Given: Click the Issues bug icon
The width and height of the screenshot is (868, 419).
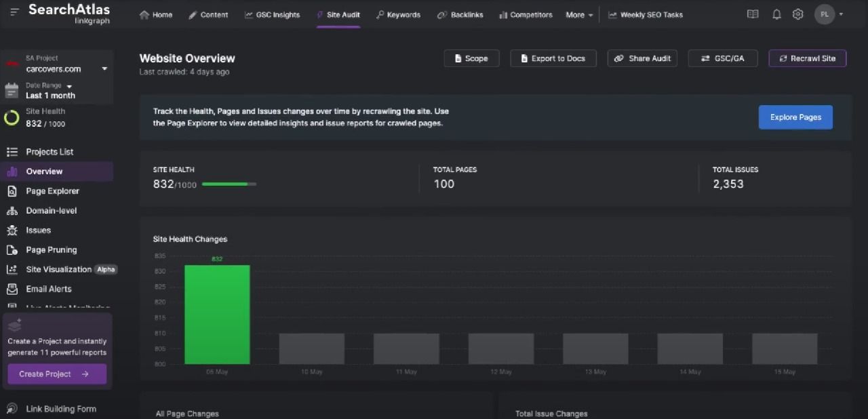Looking at the screenshot, I should [x=12, y=231].
